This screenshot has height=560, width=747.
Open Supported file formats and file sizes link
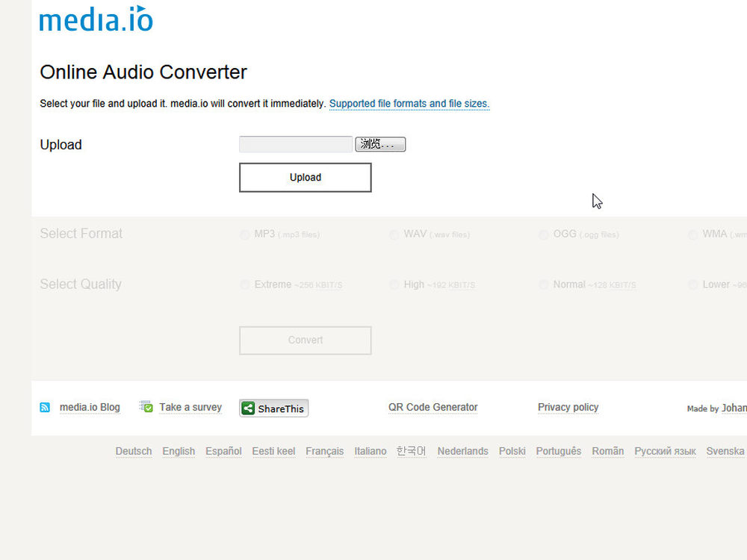[409, 104]
